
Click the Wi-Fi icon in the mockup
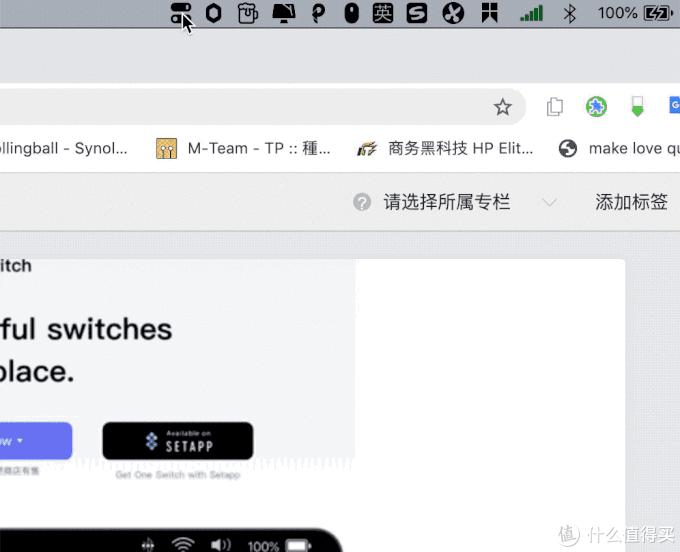point(183,544)
